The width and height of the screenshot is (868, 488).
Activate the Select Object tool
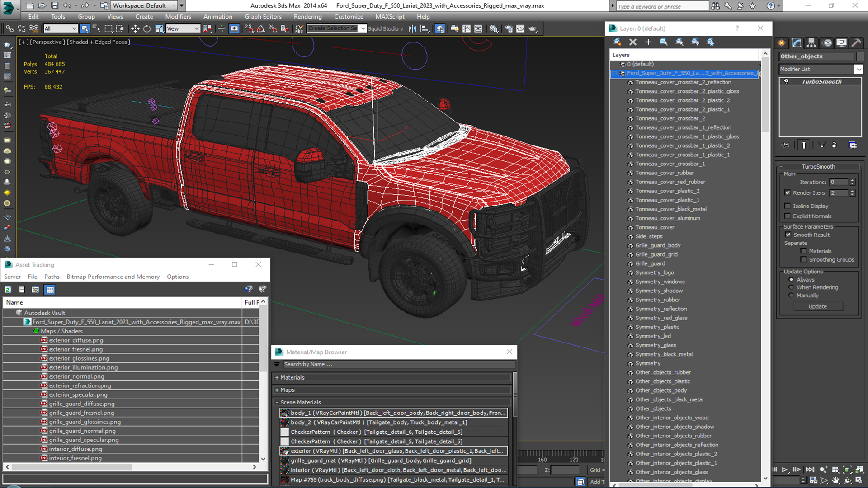point(85,28)
